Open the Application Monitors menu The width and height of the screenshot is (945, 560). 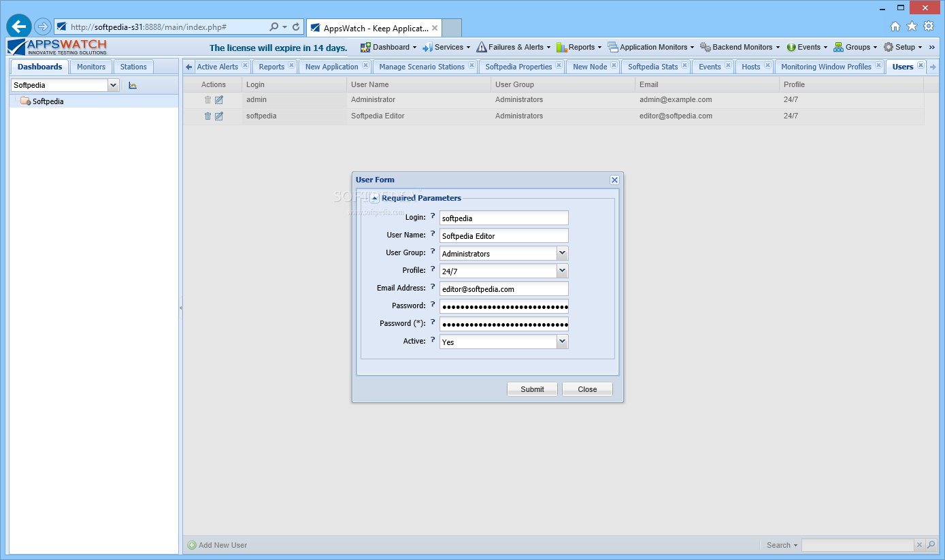tap(651, 47)
